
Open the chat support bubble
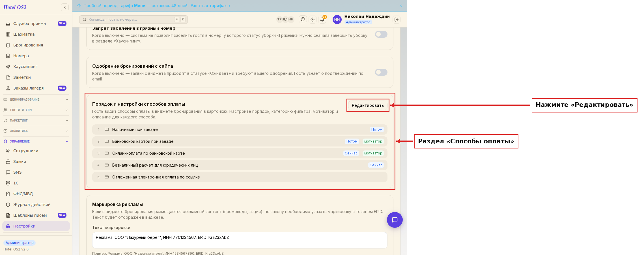(x=395, y=220)
